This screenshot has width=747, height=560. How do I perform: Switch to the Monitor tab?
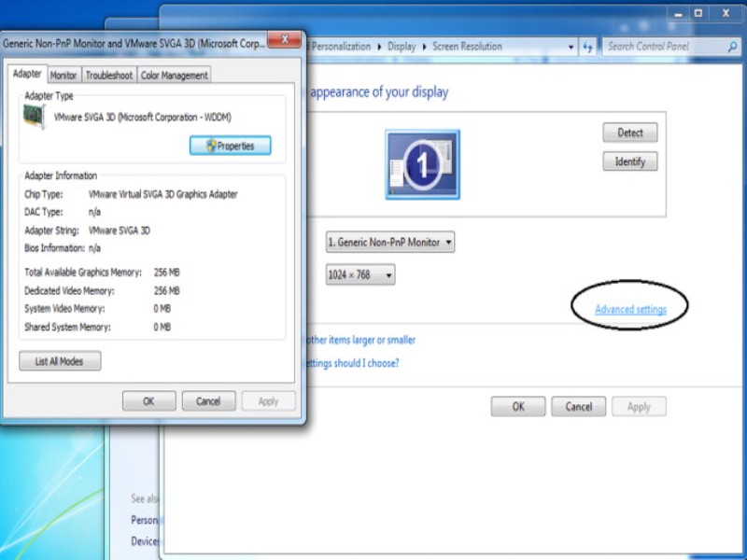pyautogui.click(x=63, y=76)
